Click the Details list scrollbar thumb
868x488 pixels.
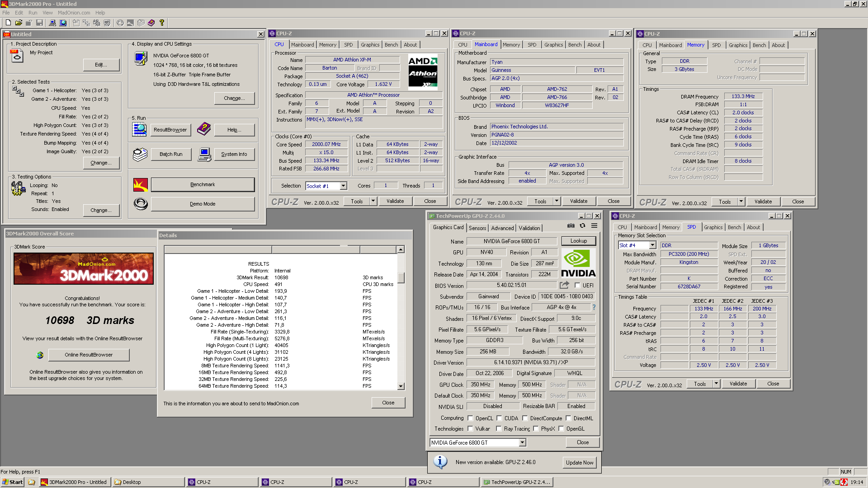(401, 277)
